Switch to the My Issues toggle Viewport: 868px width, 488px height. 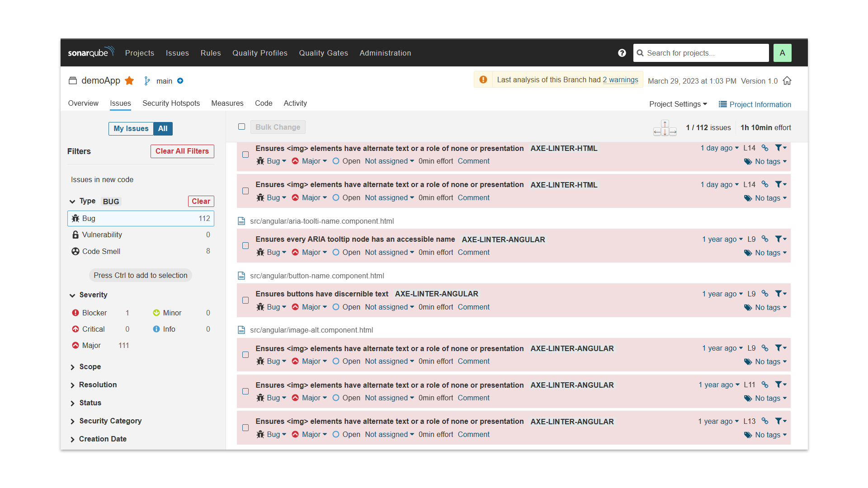[131, 128]
